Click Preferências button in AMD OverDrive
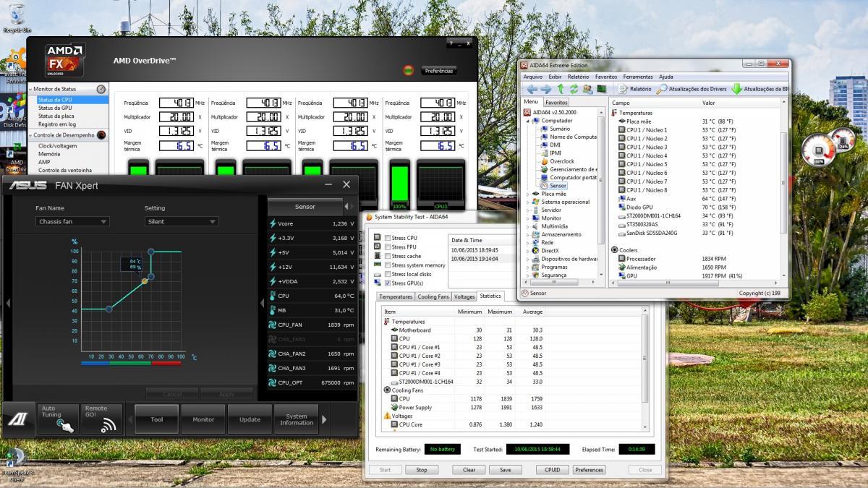 point(439,71)
